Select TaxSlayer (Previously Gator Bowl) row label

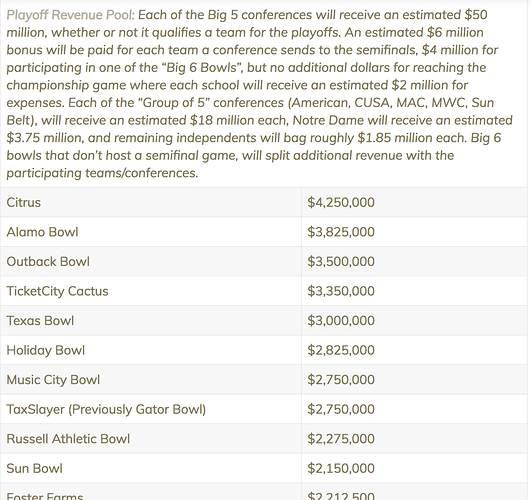(106, 410)
